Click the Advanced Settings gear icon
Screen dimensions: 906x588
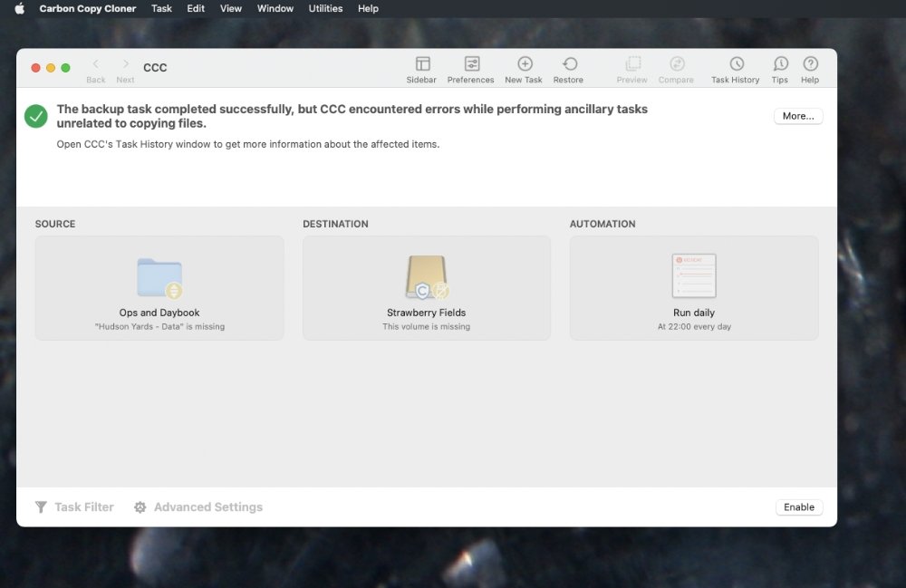pyautogui.click(x=140, y=507)
